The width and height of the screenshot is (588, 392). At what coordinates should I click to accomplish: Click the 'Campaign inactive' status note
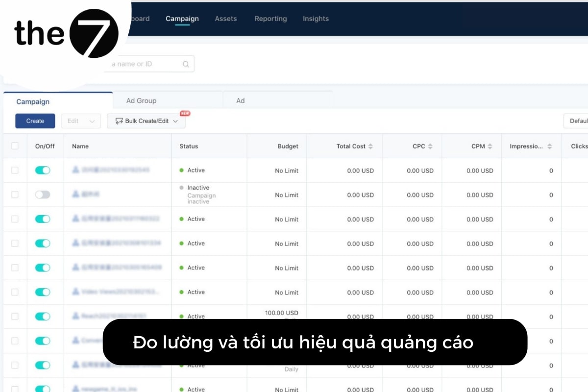[x=201, y=198]
